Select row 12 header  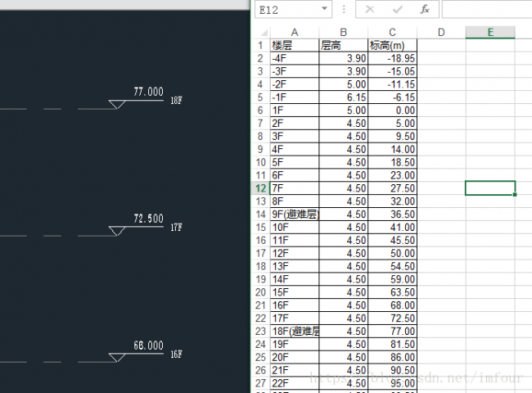click(261, 188)
